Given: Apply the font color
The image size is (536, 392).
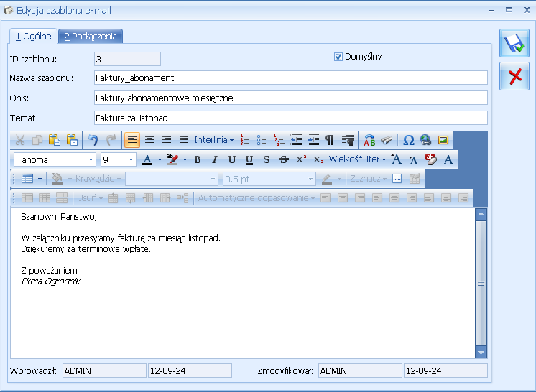Looking at the screenshot, I should (x=147, y=159).
